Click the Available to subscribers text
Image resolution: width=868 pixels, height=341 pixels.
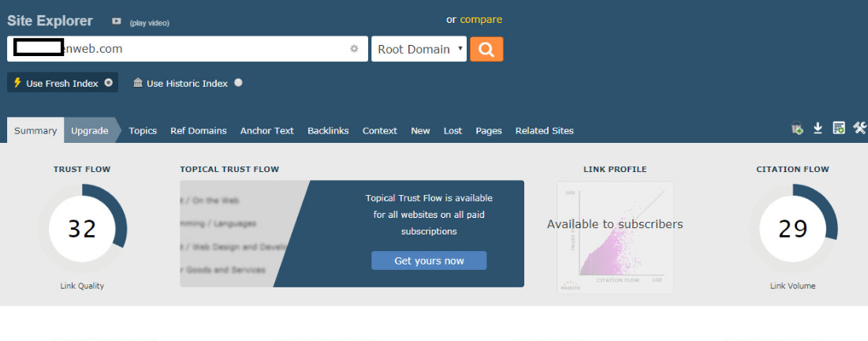(x=615, y=224)
